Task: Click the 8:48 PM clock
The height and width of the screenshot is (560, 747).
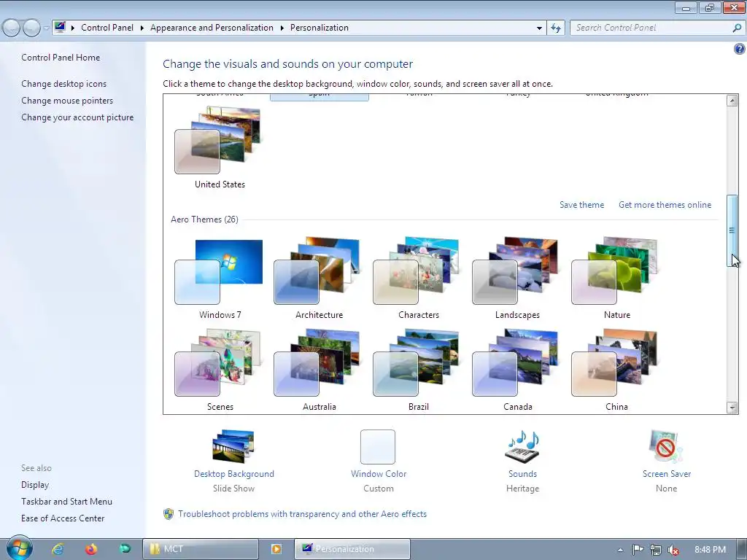Action: pyautogui.click(x=710, y=550)
